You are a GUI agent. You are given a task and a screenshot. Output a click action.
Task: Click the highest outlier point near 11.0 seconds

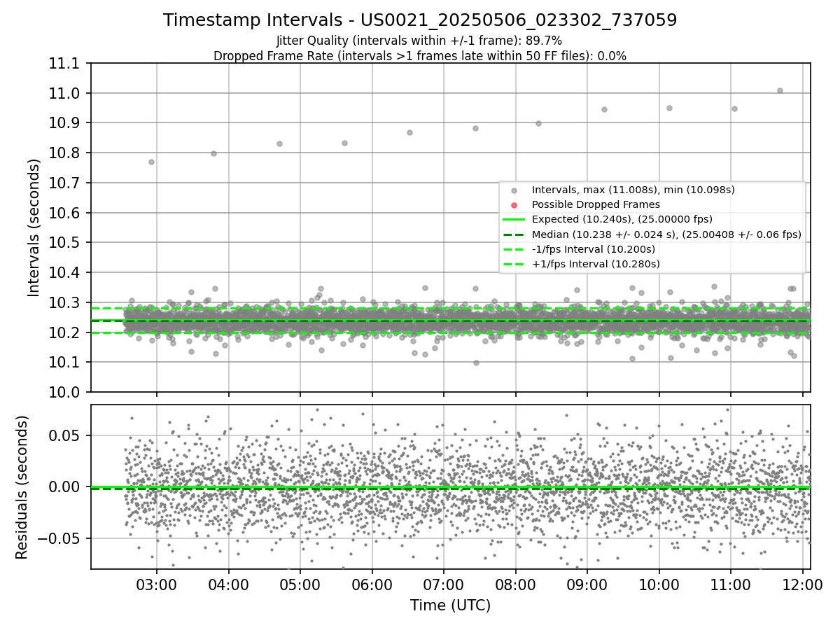click(780, 90)
